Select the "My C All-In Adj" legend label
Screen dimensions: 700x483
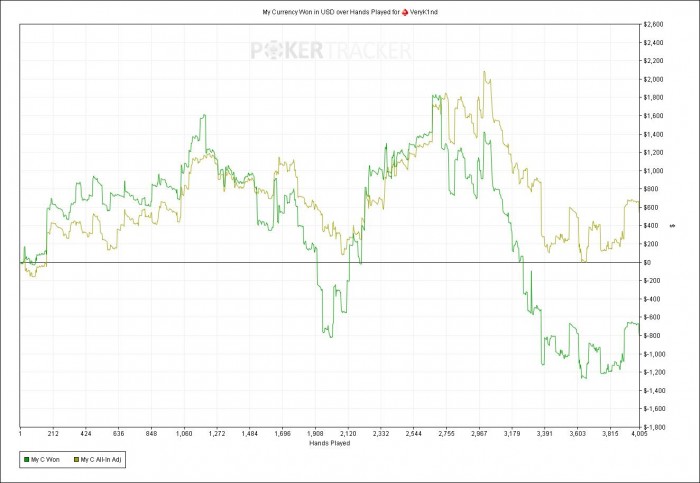(100, 459)
